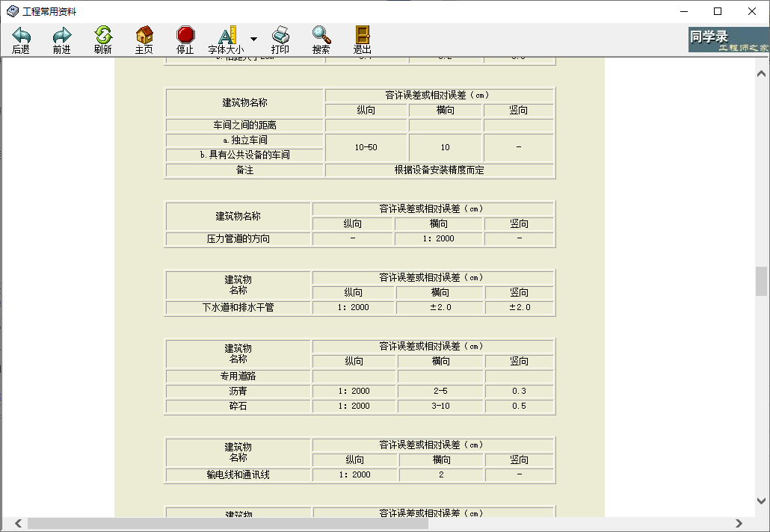This screenshot has height=532, width=770.
Task: Close the 工程常用资料 window
Action: tap(752, 11)
